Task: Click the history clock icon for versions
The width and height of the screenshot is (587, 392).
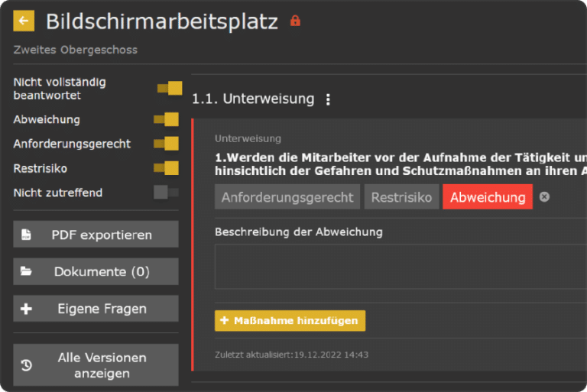Action: (26, 365)
